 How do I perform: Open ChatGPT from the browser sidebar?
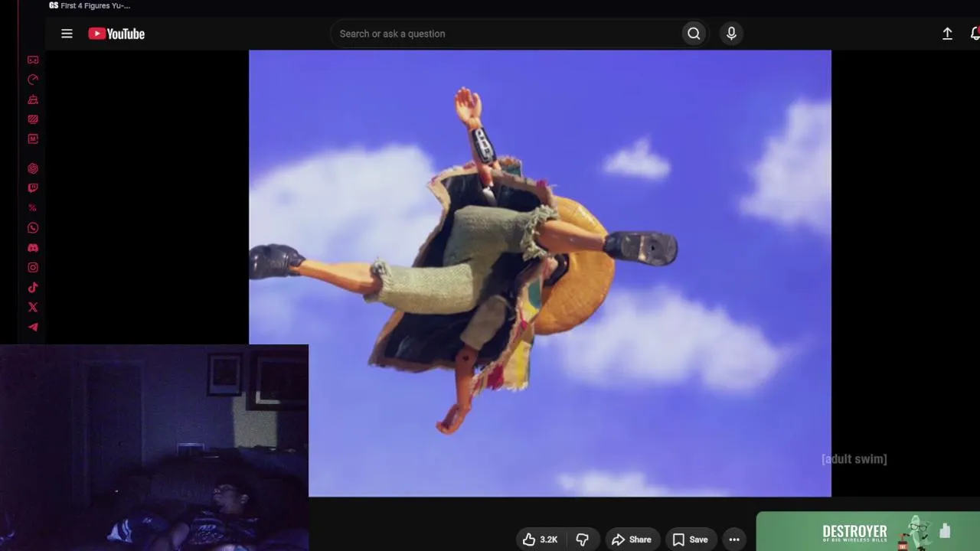[33, 168]
